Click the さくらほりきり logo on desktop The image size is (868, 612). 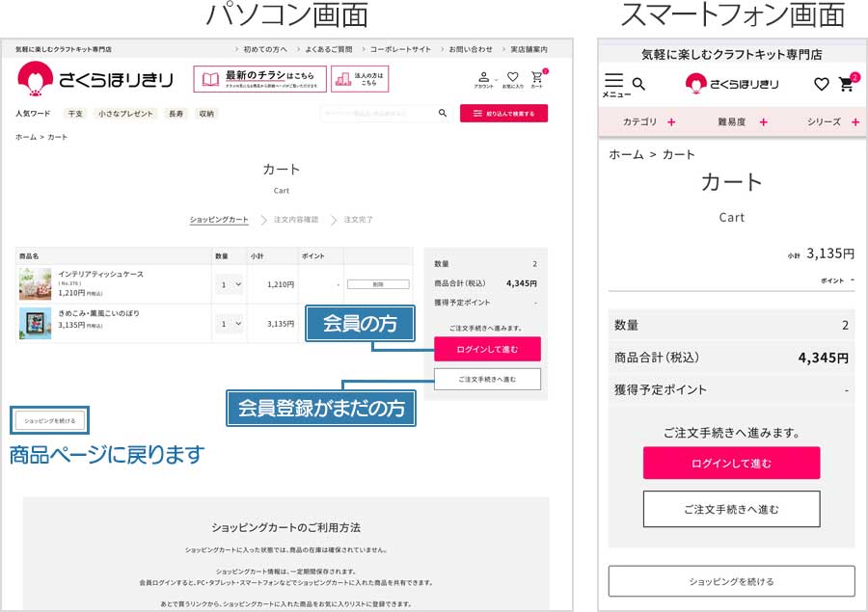click(95, 80)
